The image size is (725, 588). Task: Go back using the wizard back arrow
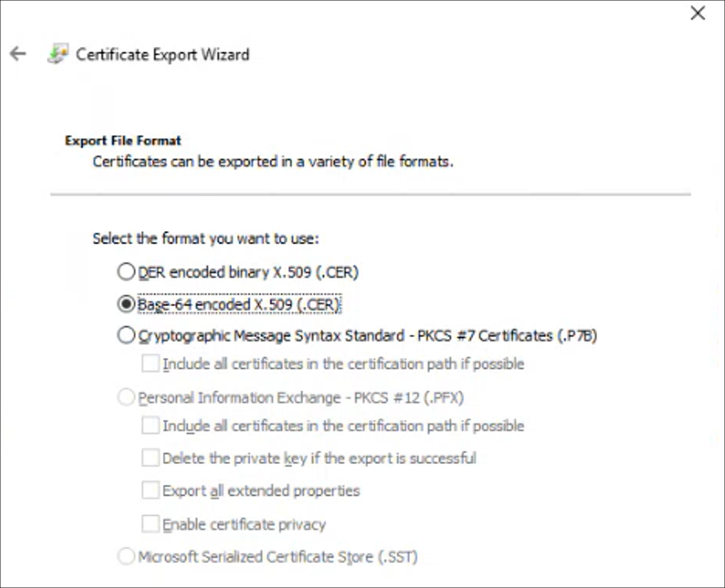tap(18, 54)
